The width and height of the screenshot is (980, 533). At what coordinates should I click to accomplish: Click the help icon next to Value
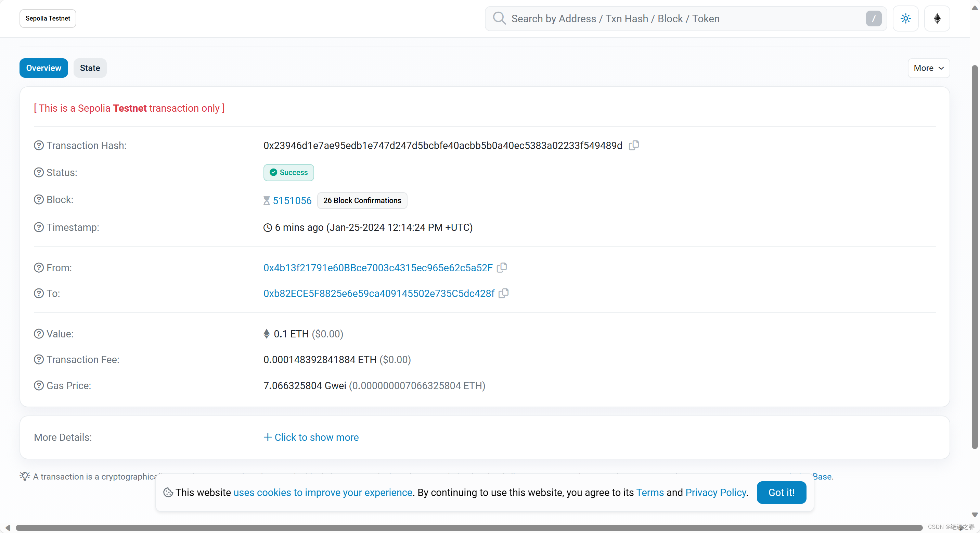click(x=39, y=334)
